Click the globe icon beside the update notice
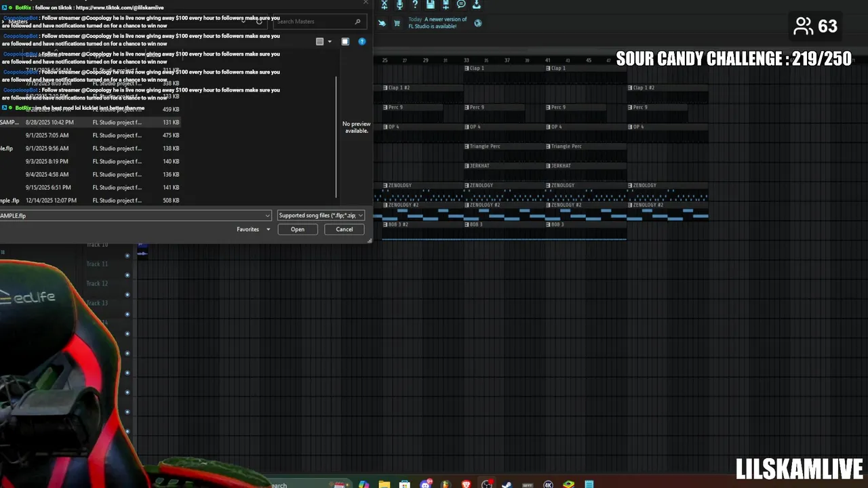The image size is (868, 488). pyautogui.click(x=478, y=23)
